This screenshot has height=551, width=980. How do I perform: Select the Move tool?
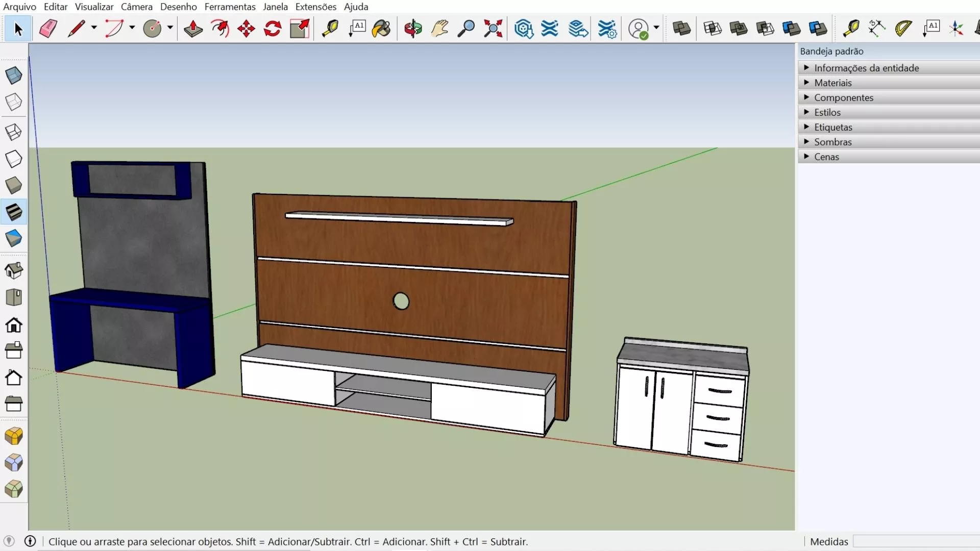(246, 29)
